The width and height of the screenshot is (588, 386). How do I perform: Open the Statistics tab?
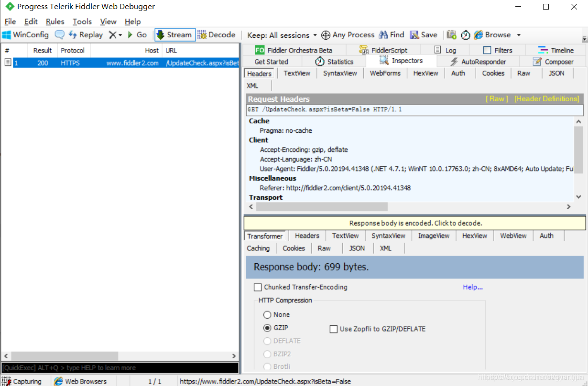(334, 62)
